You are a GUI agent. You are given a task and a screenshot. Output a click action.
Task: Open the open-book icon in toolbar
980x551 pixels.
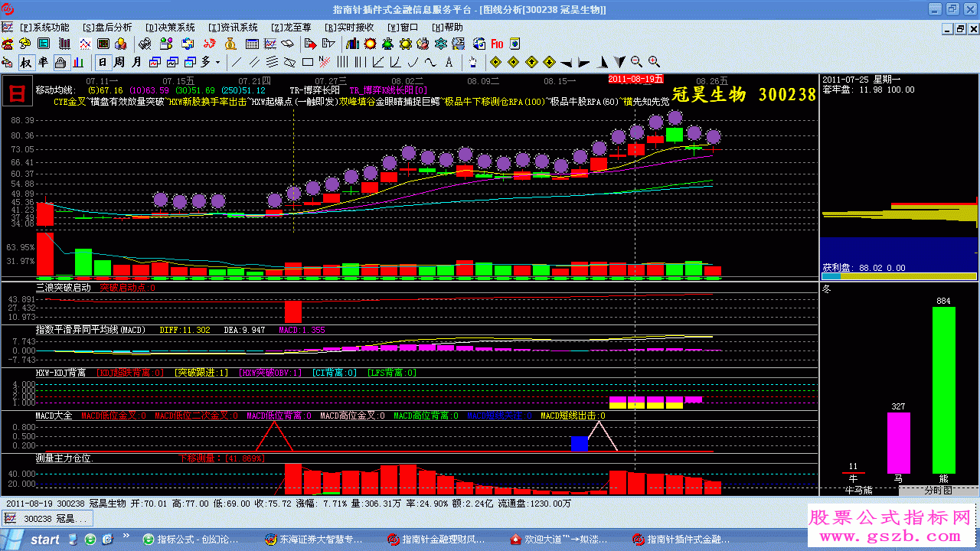coord(288,44)
